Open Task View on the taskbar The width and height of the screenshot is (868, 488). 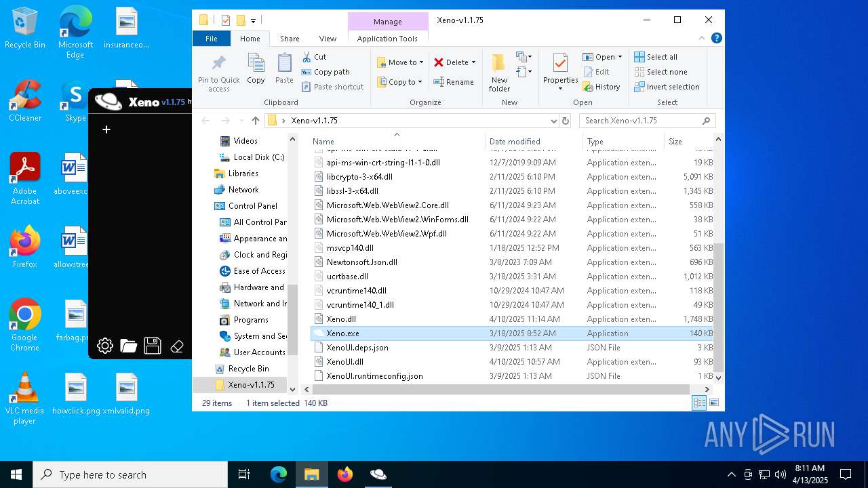coord(244,474)
